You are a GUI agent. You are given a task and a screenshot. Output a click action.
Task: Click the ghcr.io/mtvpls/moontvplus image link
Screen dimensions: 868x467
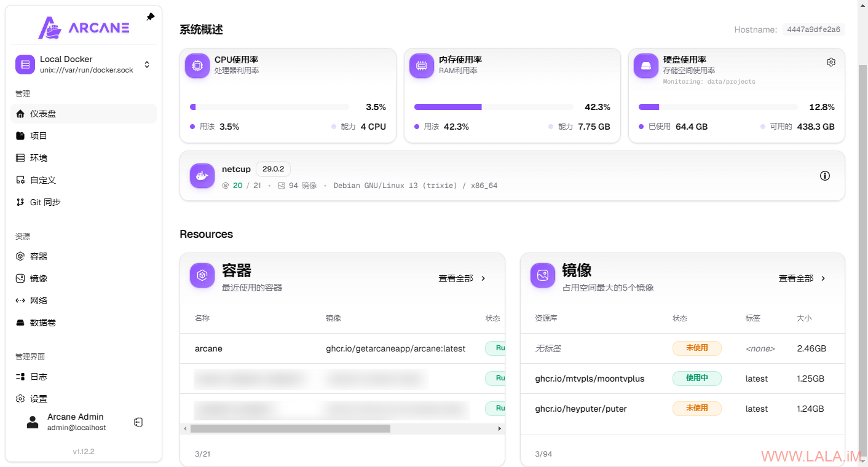[x=590, y=379]
